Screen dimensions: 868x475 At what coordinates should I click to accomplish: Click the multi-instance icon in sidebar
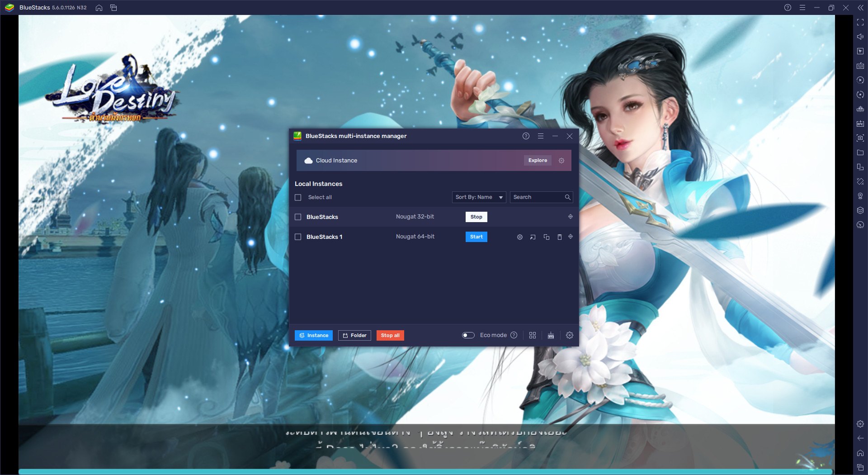tap(860, 167)
